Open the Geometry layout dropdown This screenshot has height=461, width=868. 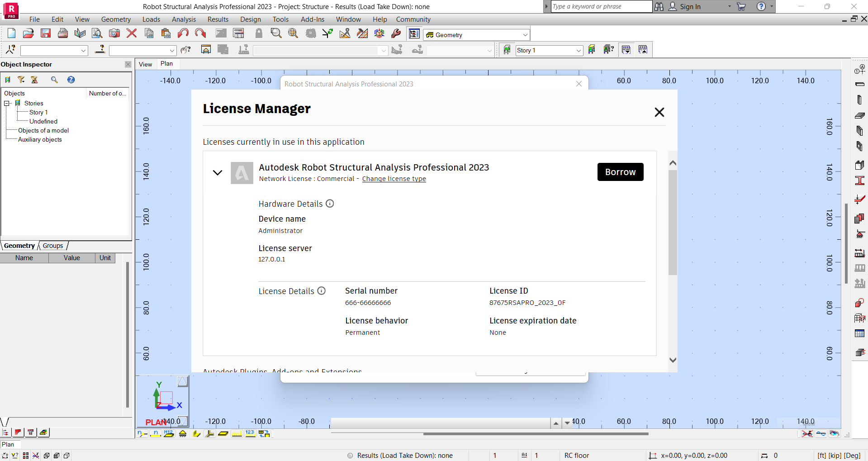(525, 35)
